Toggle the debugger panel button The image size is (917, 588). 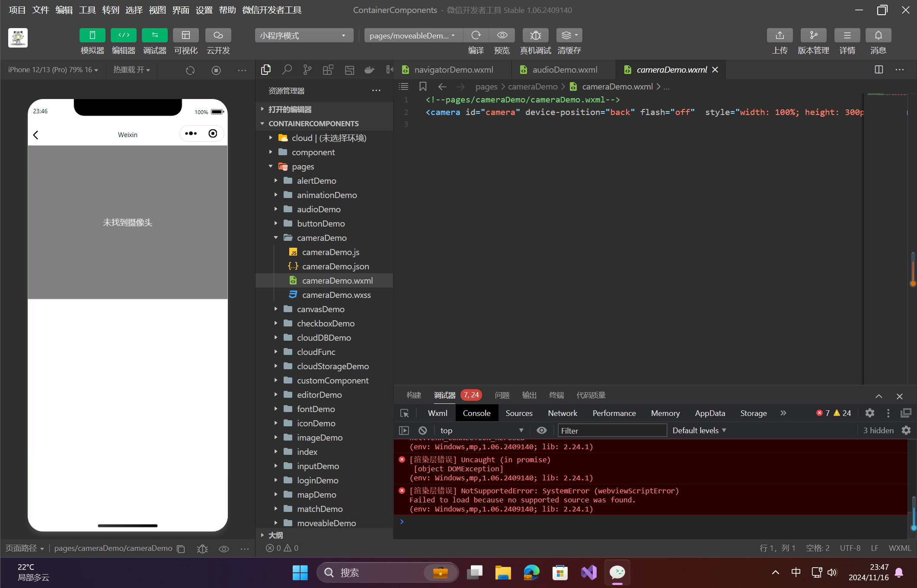[x=154, y=35]
